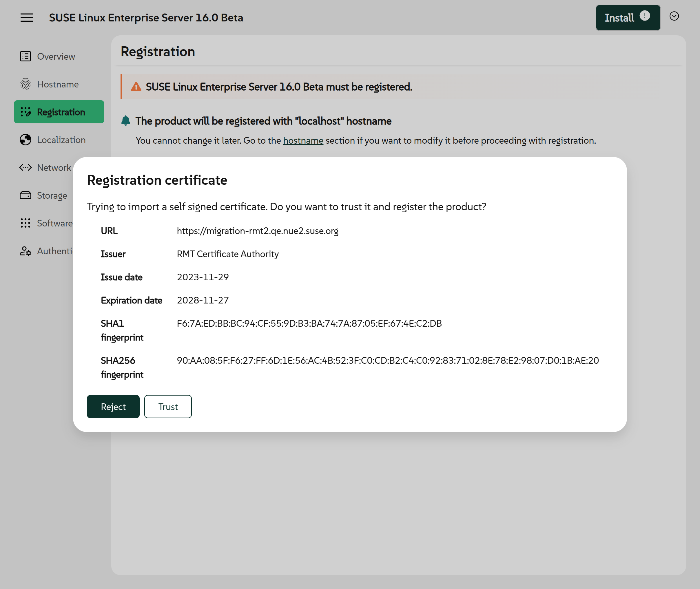
Task: Click the SHA1 fingerprint value
Action: point(309,323)
